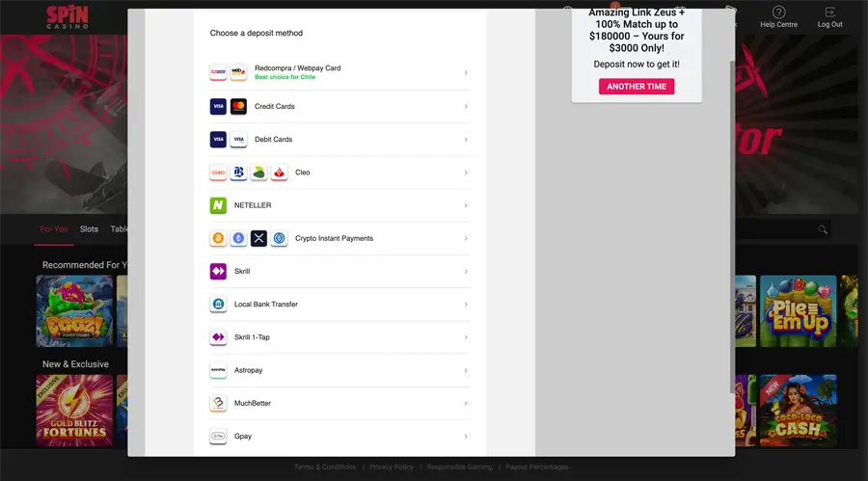Open the Coco-Loco Cash game thumbnail
The width and height of the screenshot is (868, 481).
(798, 411)
